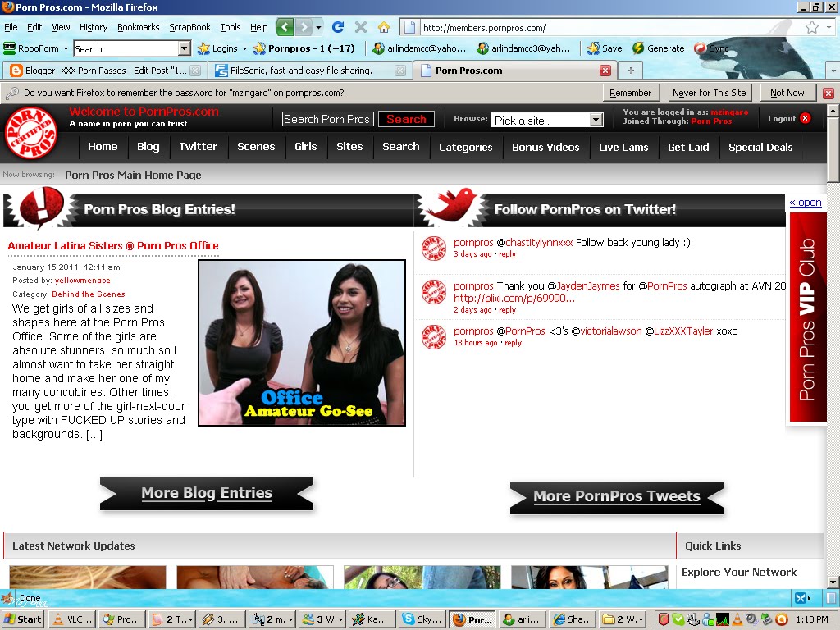Click the Porn Pros certified logo
The image size is (840, 630).
[30, 133]
